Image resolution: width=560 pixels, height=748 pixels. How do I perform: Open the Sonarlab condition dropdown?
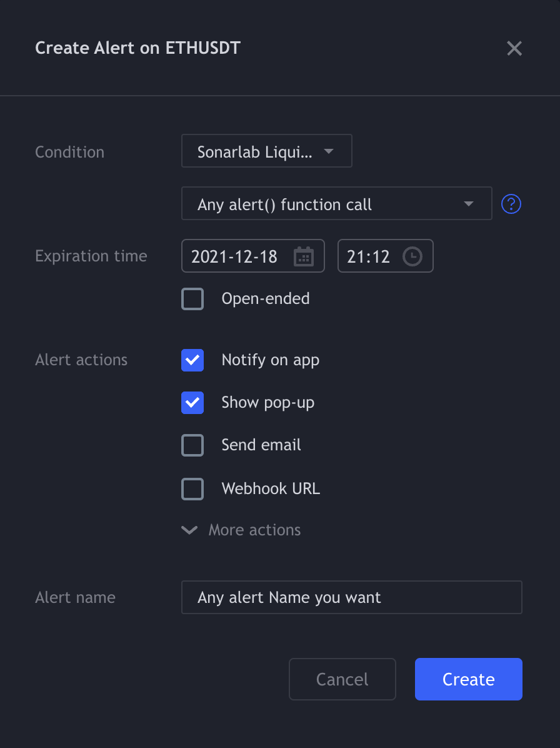pos(266,151)
